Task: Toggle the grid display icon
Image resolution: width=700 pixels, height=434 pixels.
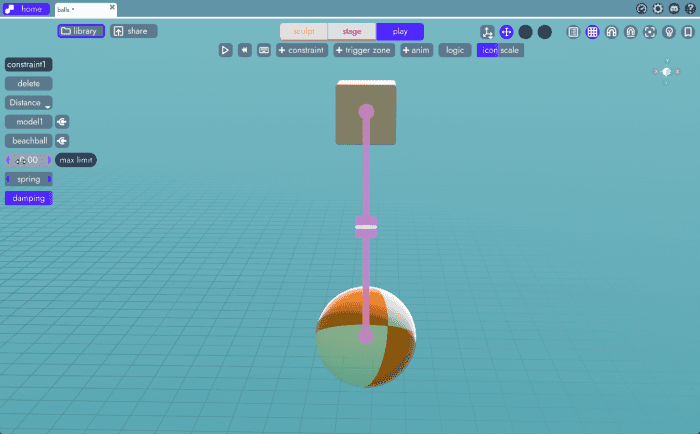Action: coord(592,32)
